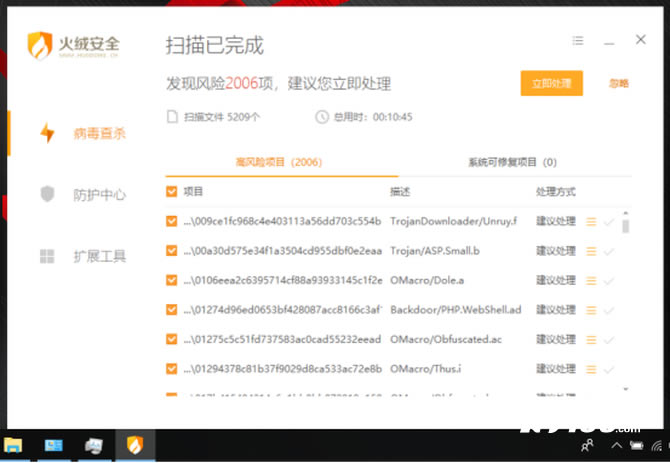Open details icon for OMacro/Dole.a row
Image resolution: width=670 pixels, height=463 pixels.
(x=591, y=281)
